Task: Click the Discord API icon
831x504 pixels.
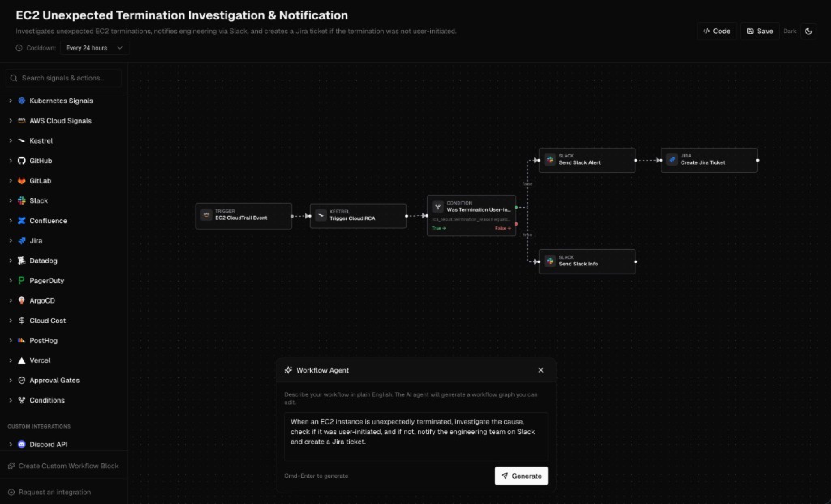Action: pos(22,444)
